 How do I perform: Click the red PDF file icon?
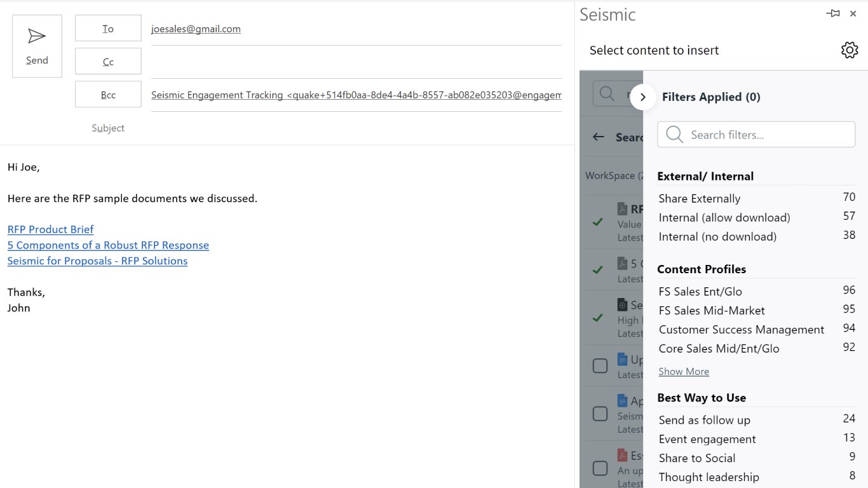coord(623,455)
